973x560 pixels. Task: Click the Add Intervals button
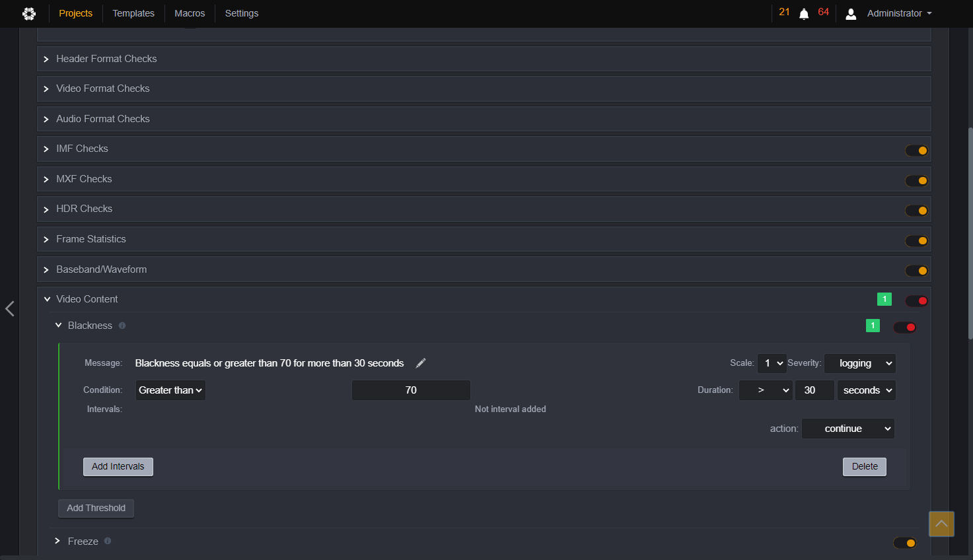coord(118,467)
